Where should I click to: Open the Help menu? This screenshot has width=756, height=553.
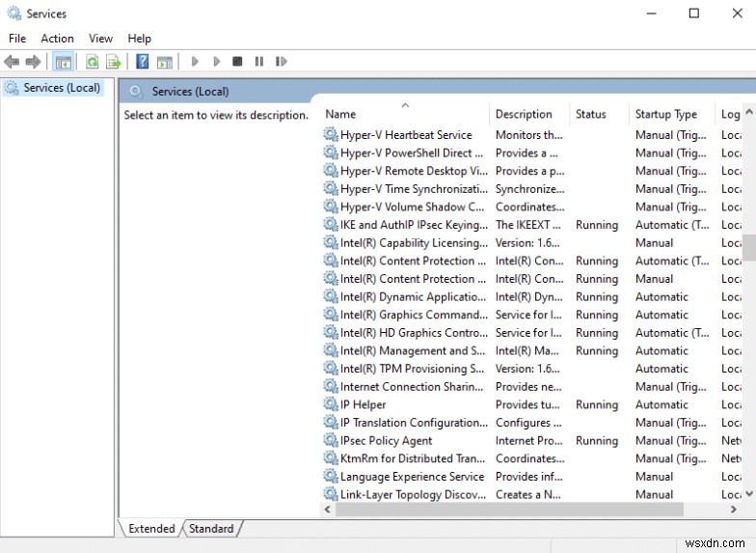point(139,39)
